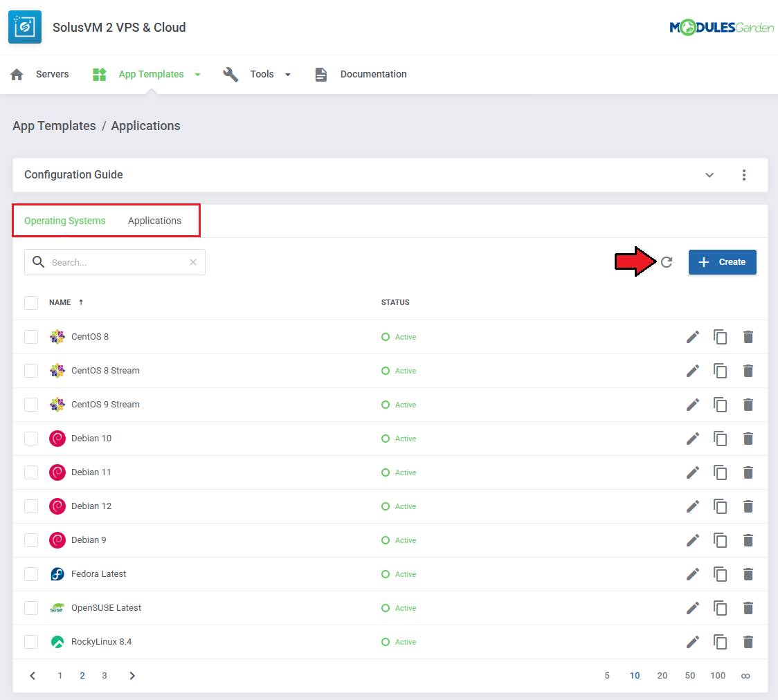
Task: Edit the CentOS 8 Stream template
Action: pyautogui.click(x=693, y=371)
